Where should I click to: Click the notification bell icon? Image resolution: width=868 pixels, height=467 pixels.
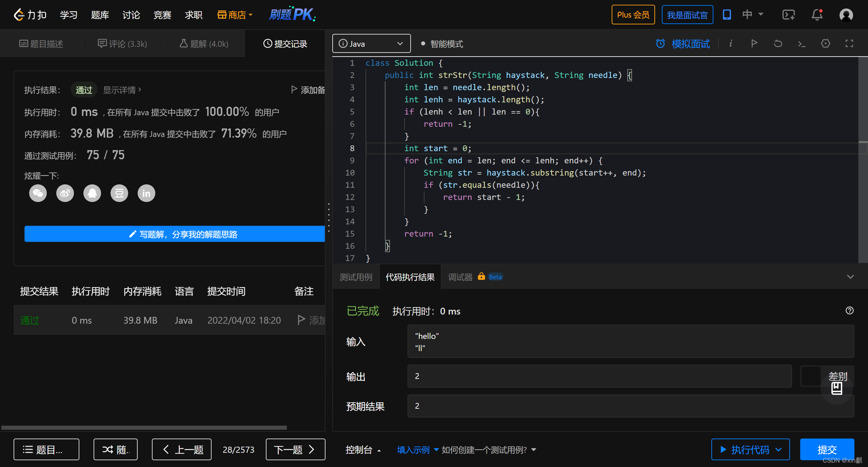point(817,15)
